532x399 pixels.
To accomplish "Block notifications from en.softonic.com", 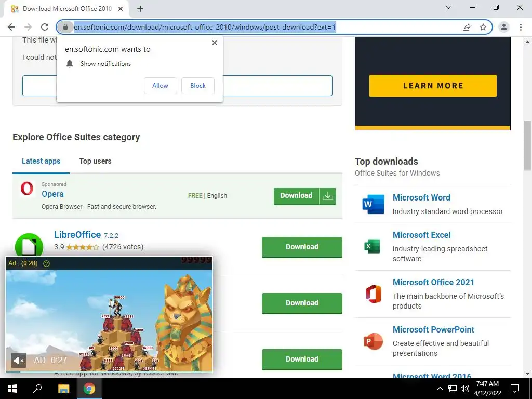I will click(198, 86).
